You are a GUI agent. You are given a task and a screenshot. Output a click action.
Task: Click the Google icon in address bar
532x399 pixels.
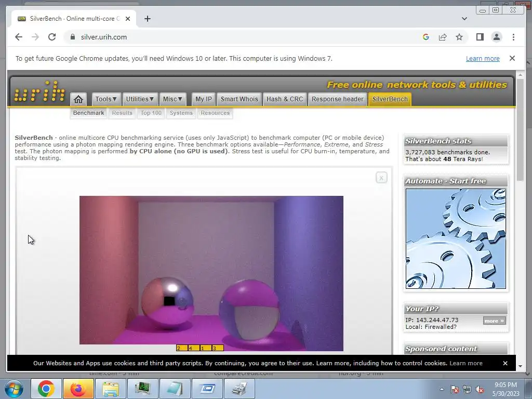tap(426, 37)
